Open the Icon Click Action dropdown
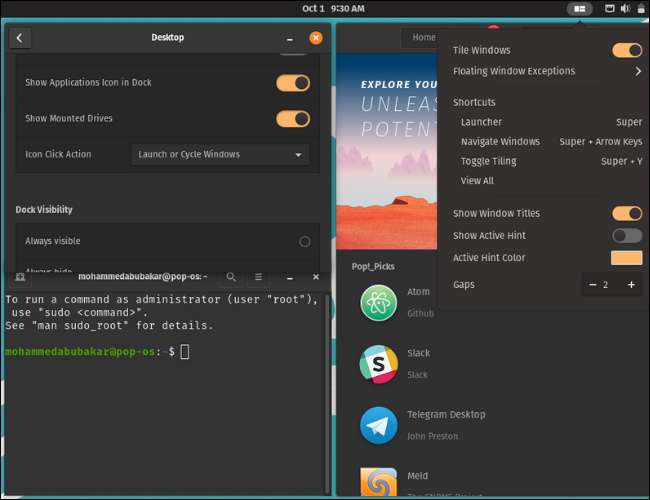The image size is (650, 500). (x=220, y=155)
